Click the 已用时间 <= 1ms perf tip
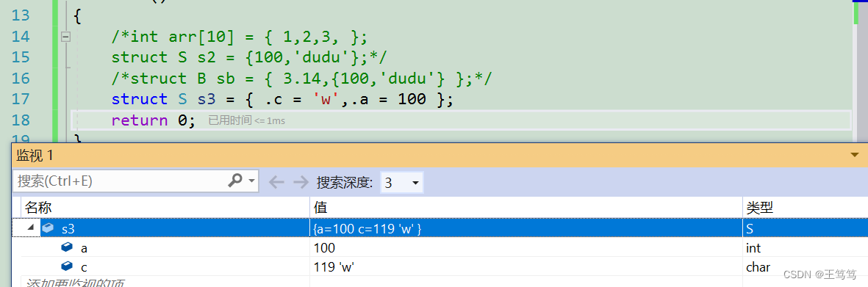868x287 pixels. [246, 120]
